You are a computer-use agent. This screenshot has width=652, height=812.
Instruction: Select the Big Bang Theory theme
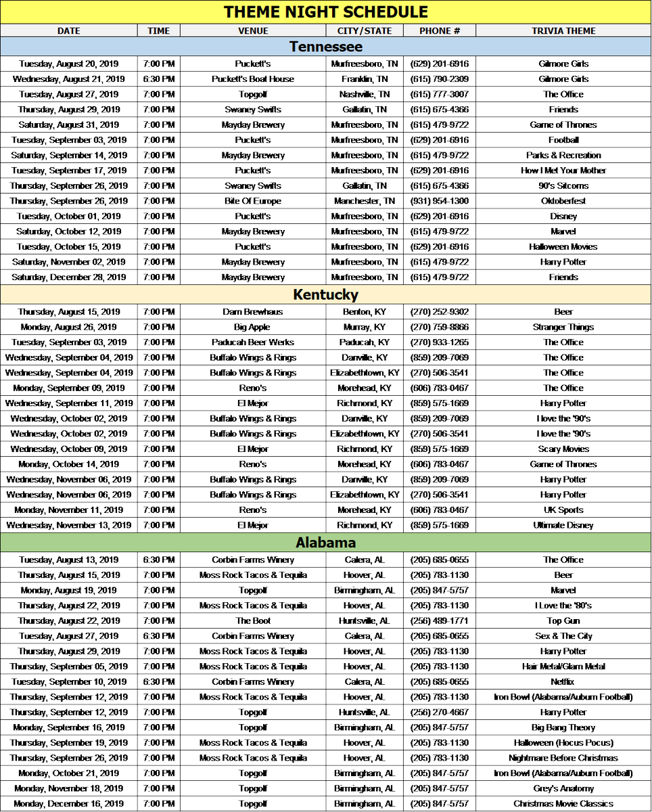[563, 727]
